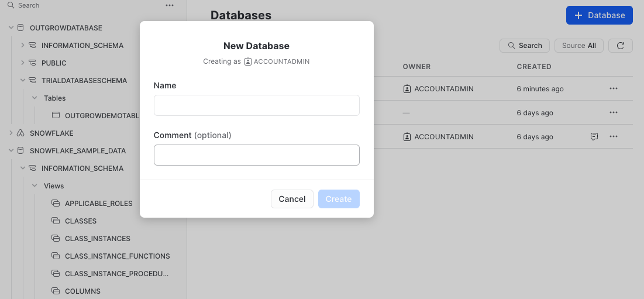Click the blue + Database button
Screen dimensions: 644x299
click(599, 15)
